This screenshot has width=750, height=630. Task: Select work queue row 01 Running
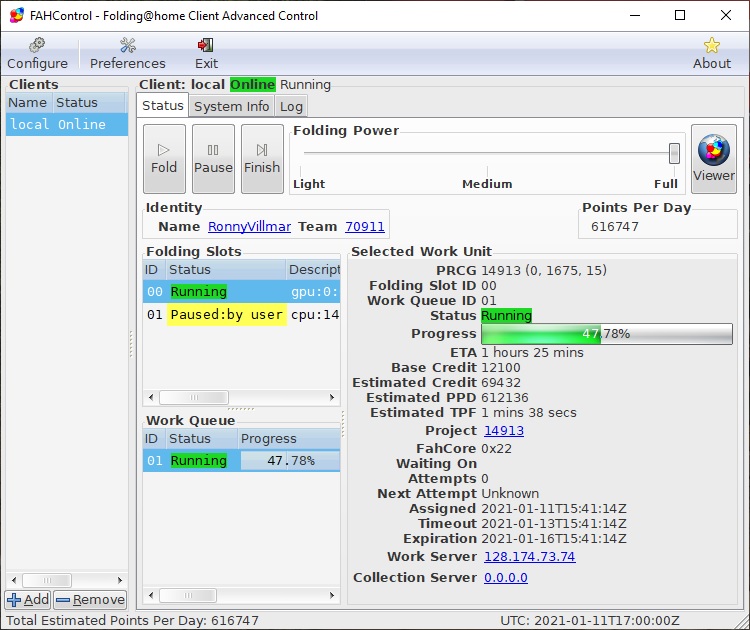(x=242, y=460)
